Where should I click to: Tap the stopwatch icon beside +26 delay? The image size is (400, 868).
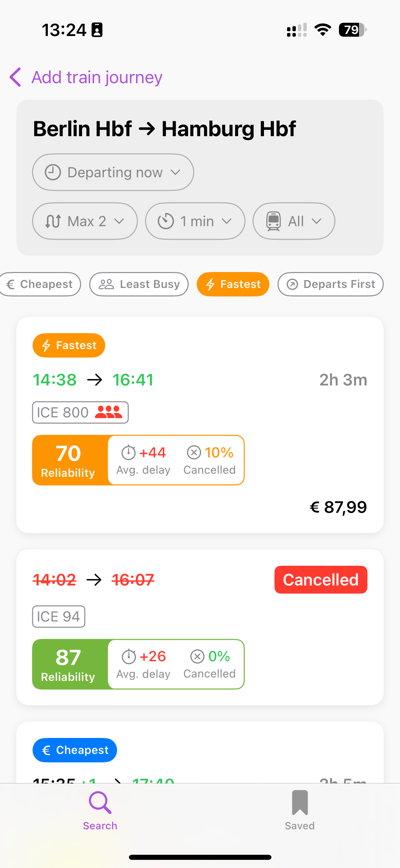tap(129, 656)
